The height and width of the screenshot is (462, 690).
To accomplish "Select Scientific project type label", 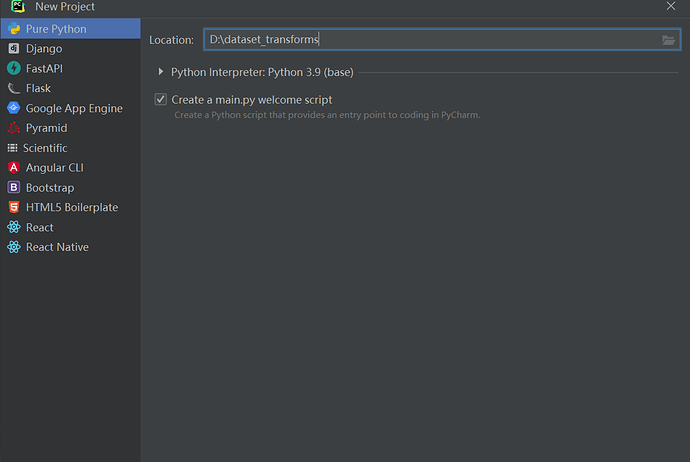I will coord(45,148).
